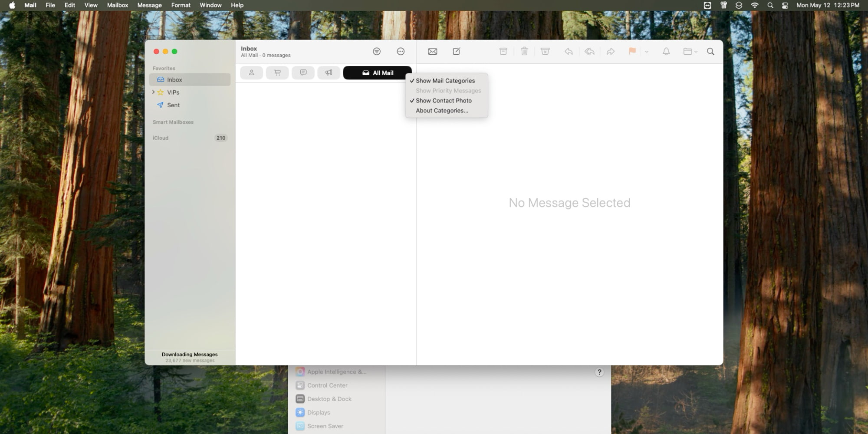Open the More options ellipsis button
This screenshot has width=868, height=434.
point(401,51)
